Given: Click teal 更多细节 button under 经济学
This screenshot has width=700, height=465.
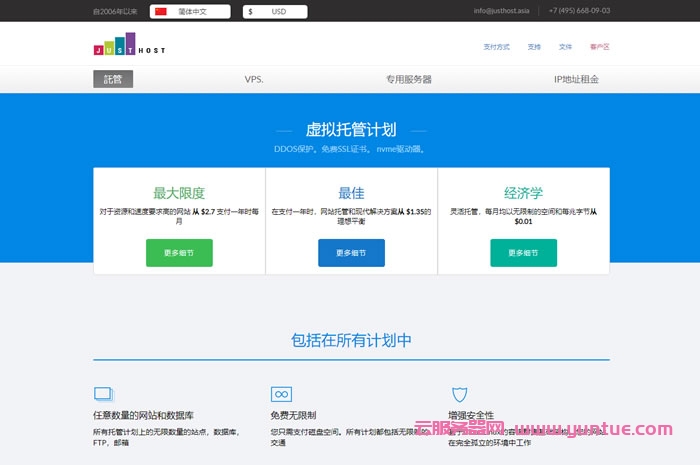Looking at the screenshot, I should click(523, 253).
